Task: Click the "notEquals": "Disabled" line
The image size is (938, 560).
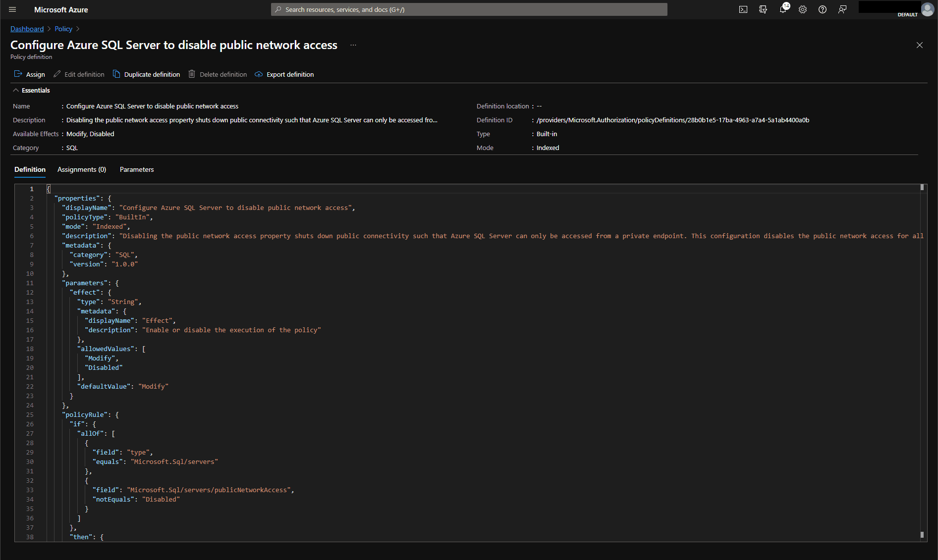Action: click(x=136, y=499)
